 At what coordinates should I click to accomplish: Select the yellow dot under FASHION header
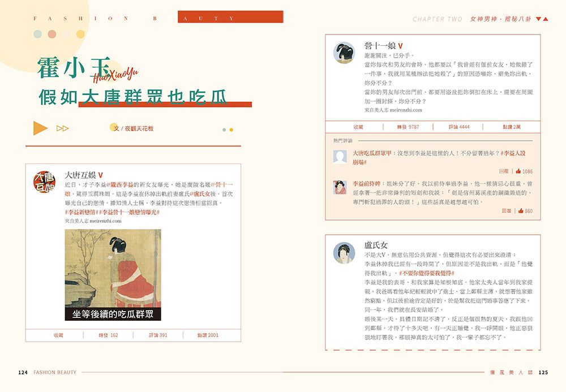click(80, 35)
